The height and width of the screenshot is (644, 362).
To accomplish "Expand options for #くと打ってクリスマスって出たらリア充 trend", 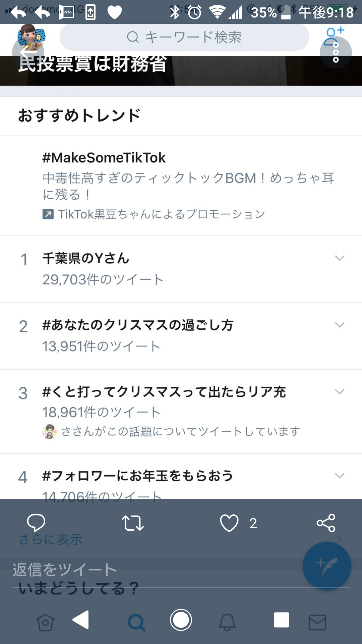I will 340,391.
